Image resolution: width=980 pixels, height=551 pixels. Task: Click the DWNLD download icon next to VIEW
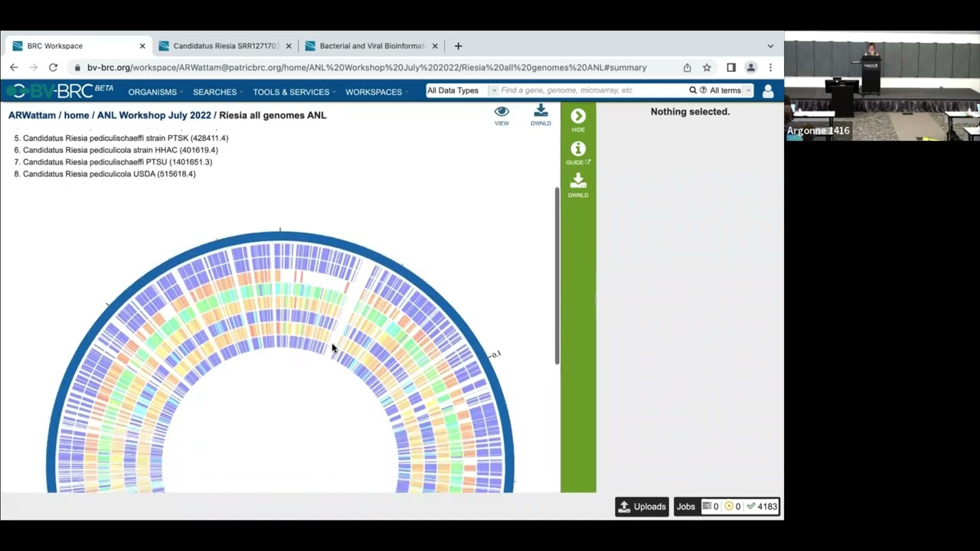point(541,111)
